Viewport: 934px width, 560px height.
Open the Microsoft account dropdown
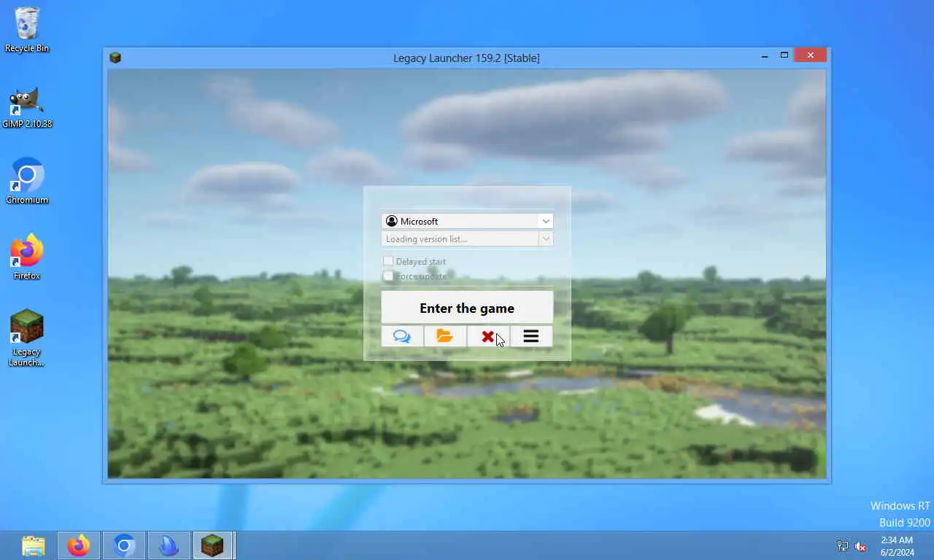click(467, 221)
